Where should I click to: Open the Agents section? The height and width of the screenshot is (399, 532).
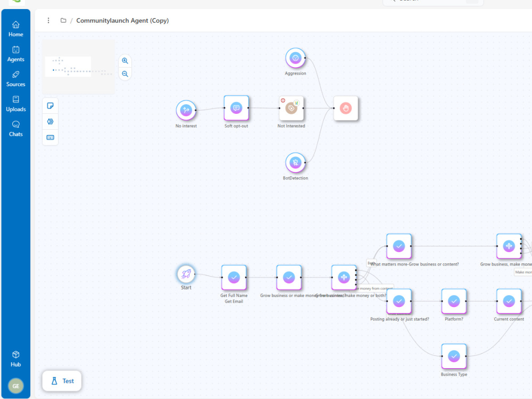pos(15,54)
